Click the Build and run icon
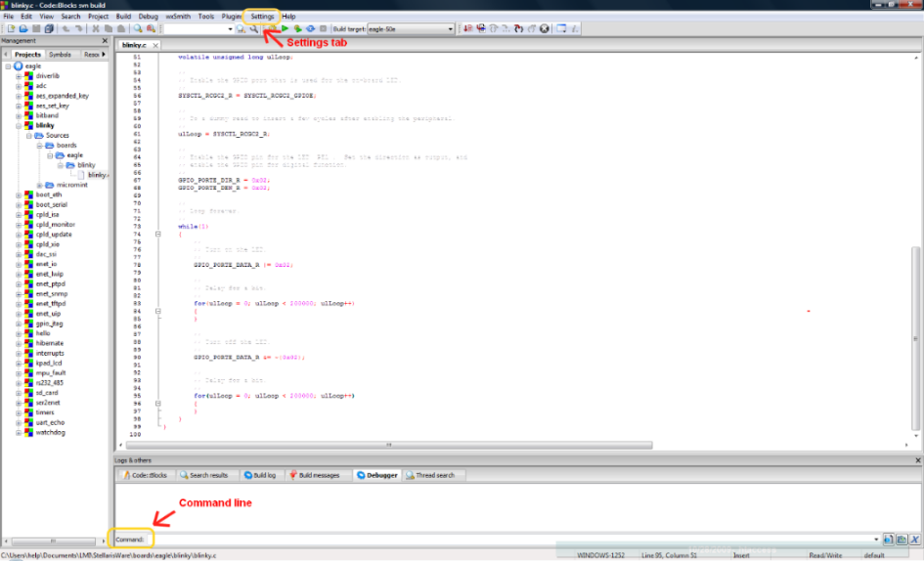Screen dimensions: 924x561 (x=297, y=29)
